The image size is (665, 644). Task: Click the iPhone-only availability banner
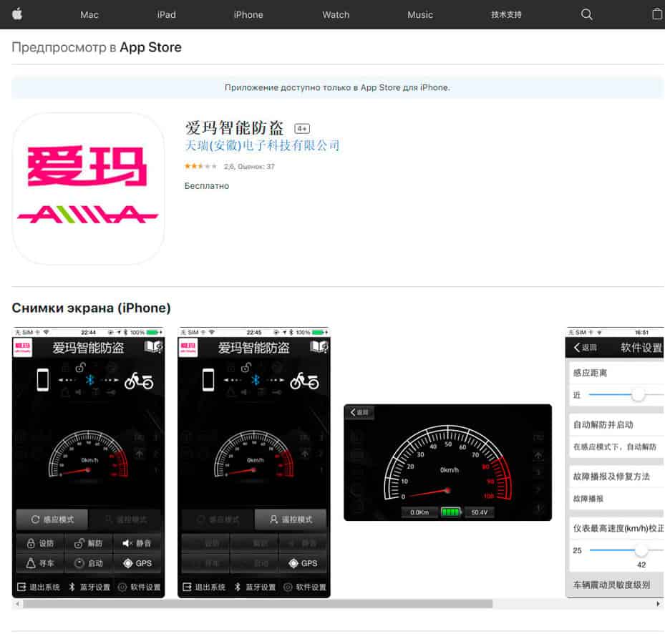(337, 87)
